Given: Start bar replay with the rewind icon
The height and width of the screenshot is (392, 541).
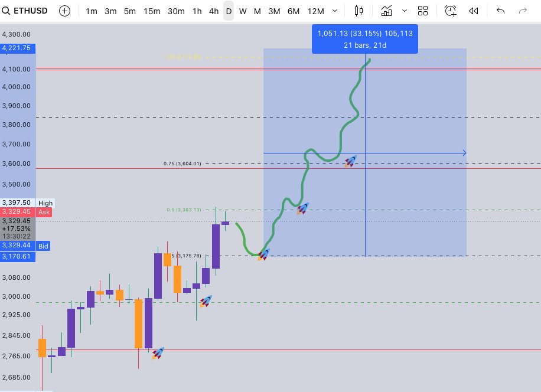Looking at the screenshot, I should tap(474, 11).
